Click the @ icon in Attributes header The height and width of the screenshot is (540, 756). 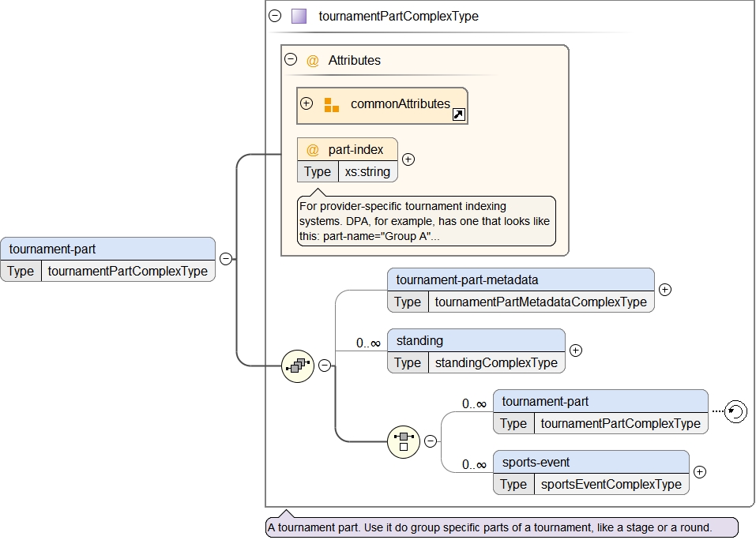pyautogui.click(x=313, y=61)
